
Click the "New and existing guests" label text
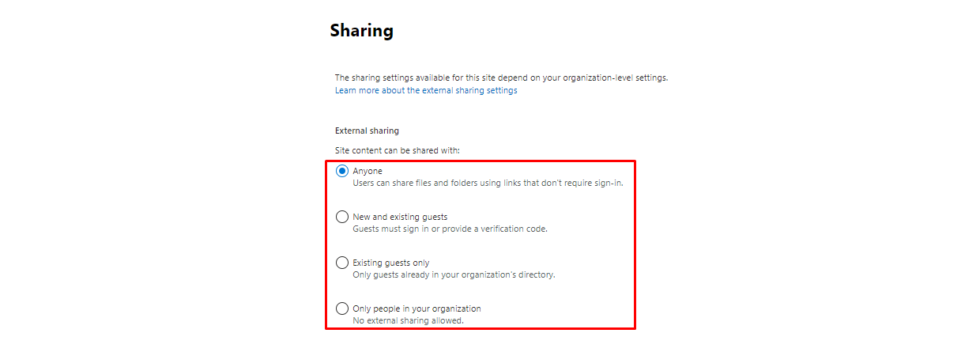click(400, 217)
